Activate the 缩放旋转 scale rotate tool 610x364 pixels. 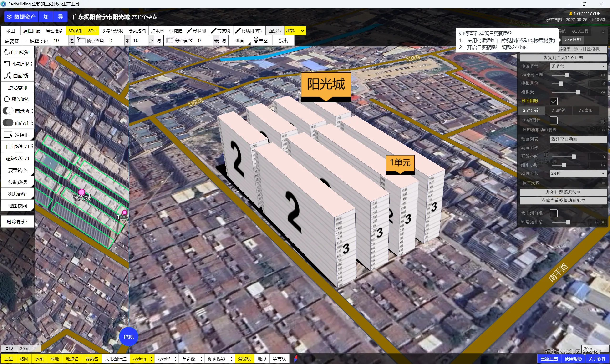[17, 99]
